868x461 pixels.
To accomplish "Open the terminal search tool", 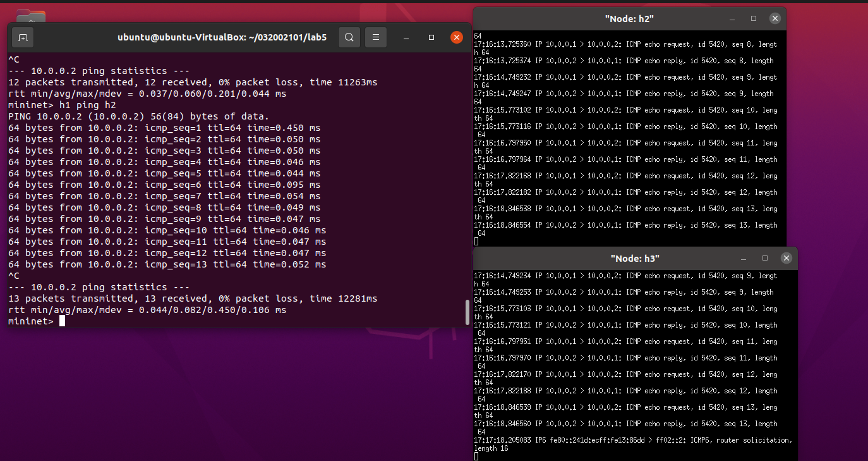I will [x=349, y=37].
